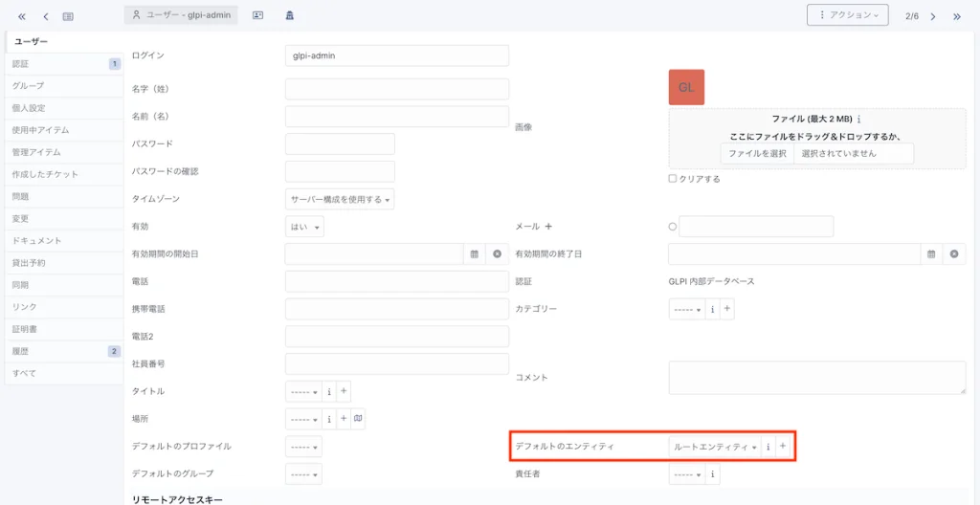Click info icon next to デフォルトのエンティティ
This screenshot has height=505, width=980.
pos(768,447)
